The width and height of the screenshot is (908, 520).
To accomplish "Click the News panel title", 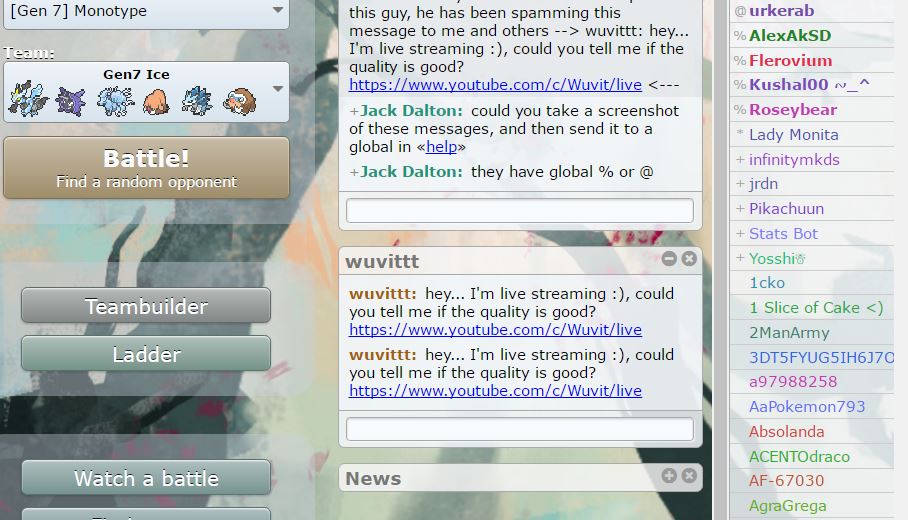I will click(x=374, y=478).
